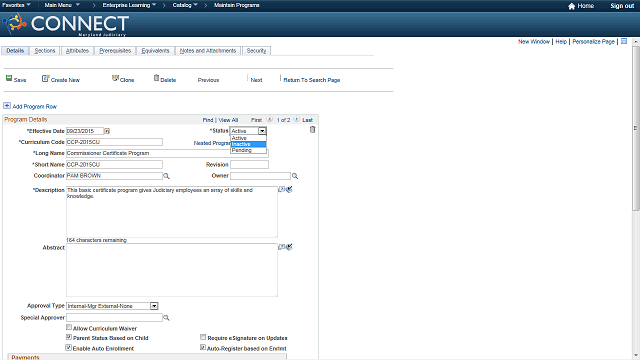Click Return To Search Page link
Viewport: 640px width, 360px height.
[x=312, y=80]
